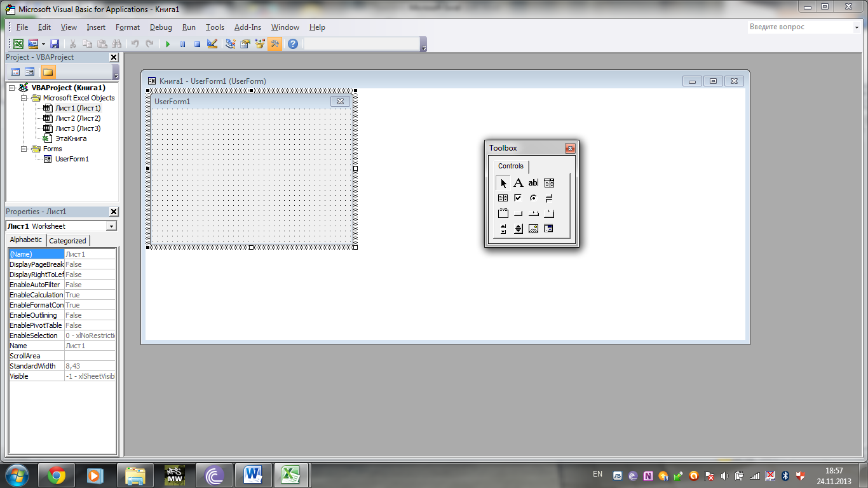Viewport: 868px width, 488px height.
Task: Open the File menu
Action: pos(22,27)
